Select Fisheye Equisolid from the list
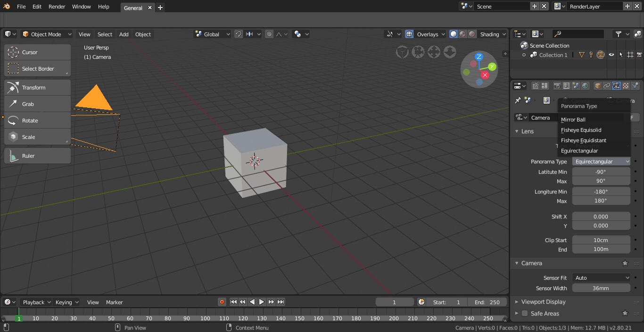644x332 pixels. pos(594,130)
